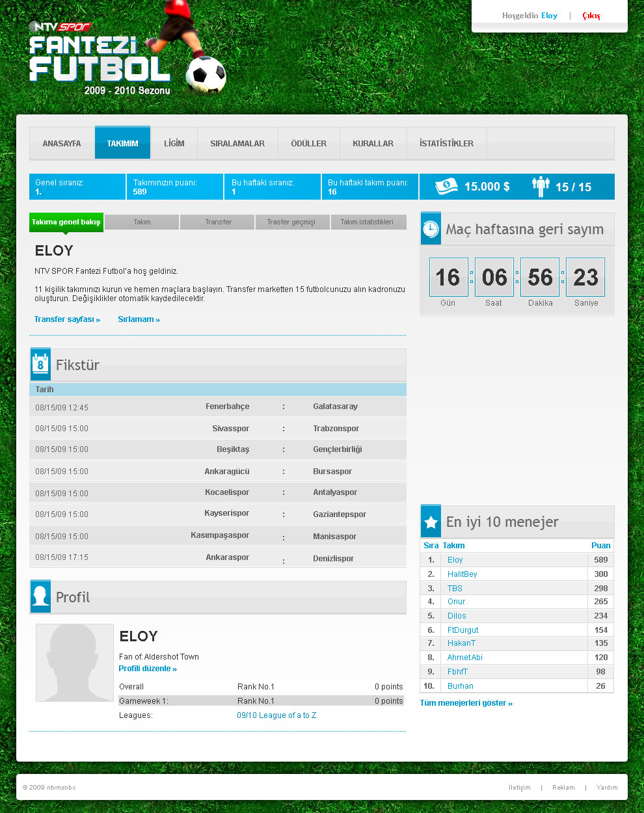Click the soccer ball graphic in header
Screen dimensions: 644x813
coord(206,75)
